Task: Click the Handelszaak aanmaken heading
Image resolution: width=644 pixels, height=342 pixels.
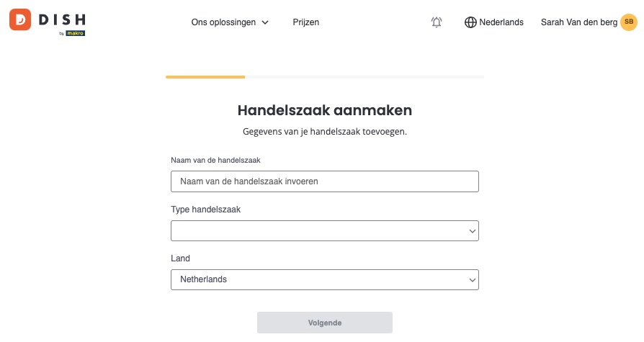Action: pyautogui.click(x=324, y=110)
